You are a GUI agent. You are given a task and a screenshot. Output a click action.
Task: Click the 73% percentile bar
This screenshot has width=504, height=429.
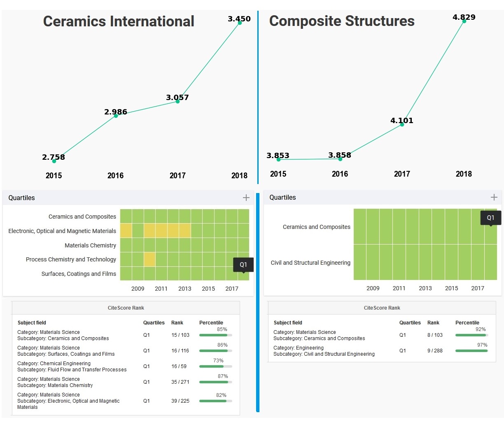[x=216, y=366]
